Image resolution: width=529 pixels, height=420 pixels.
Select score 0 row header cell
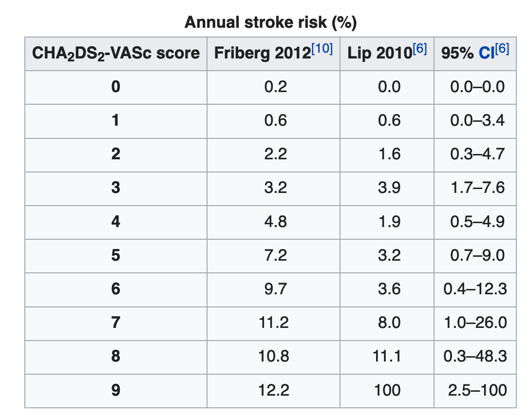(116, 87)
